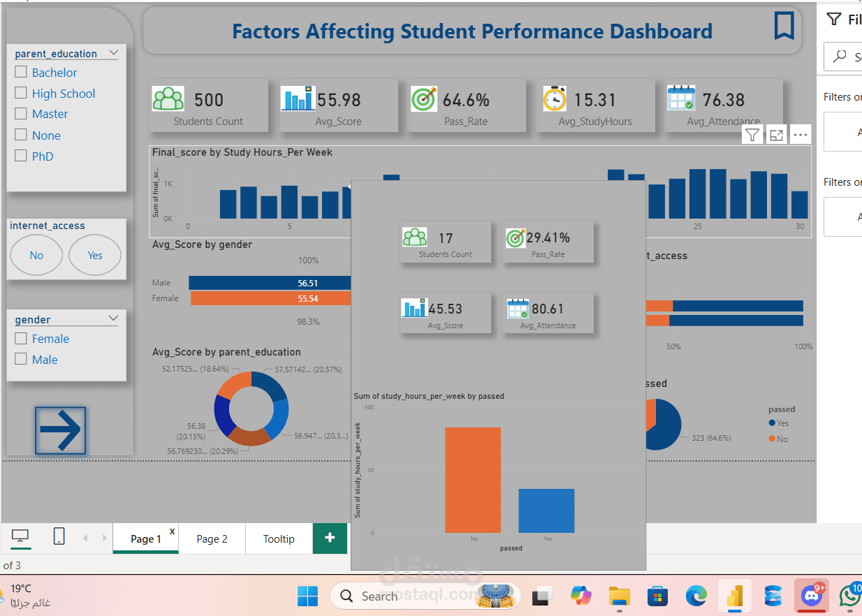Expand the gender slicer dropdown chevron

113,318
